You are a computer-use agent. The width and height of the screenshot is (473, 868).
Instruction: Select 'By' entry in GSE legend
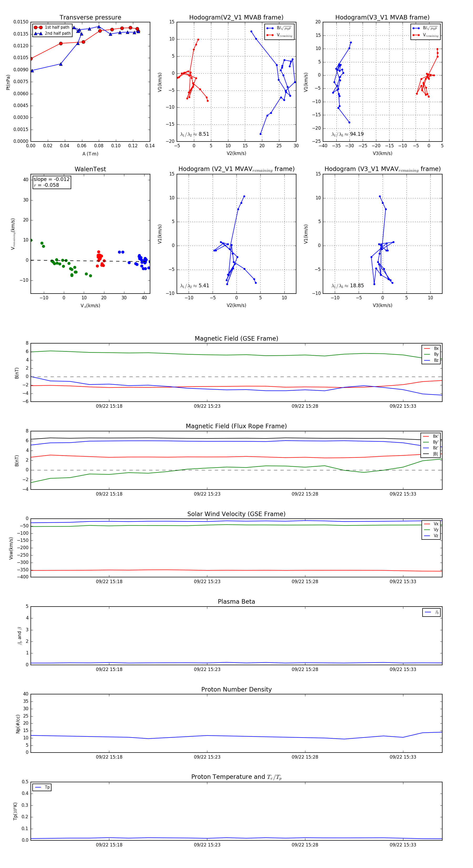[x=431, y=354]
